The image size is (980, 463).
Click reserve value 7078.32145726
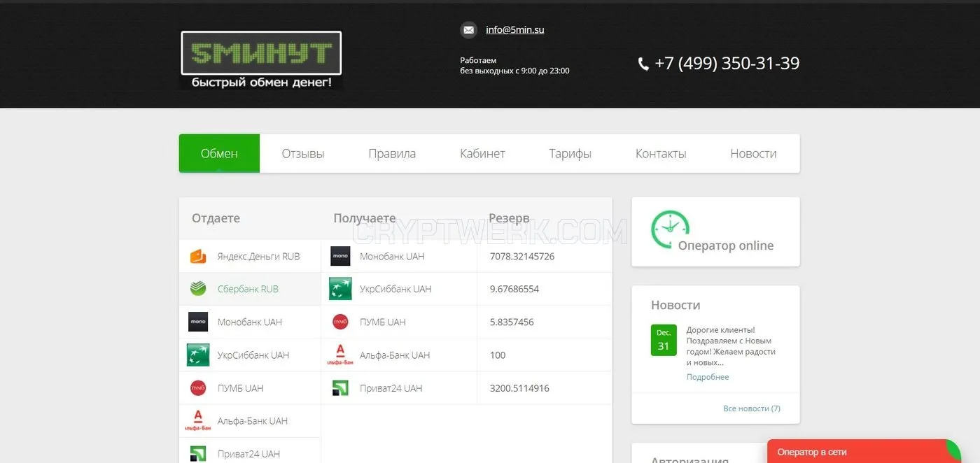point(522,257)
